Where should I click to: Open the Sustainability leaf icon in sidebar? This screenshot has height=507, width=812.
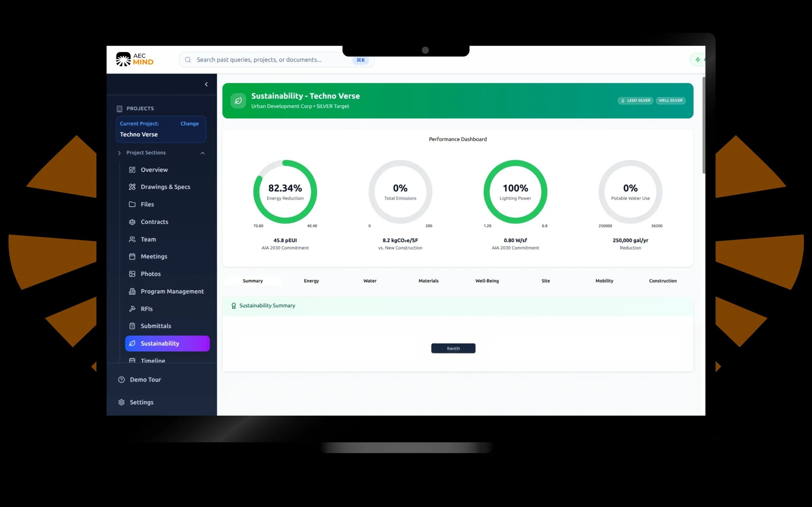pyautogui.click(x=133, y=343)
